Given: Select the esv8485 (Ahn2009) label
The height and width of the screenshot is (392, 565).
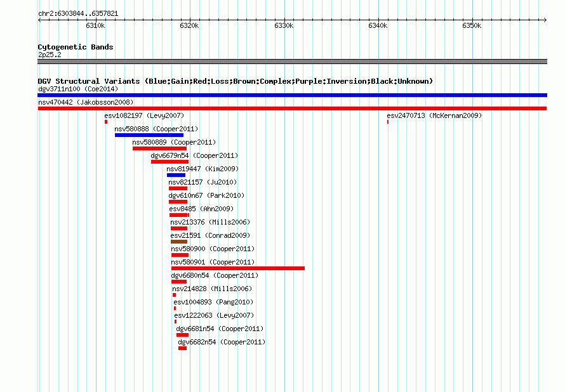Looking at the screenshot, I should coord(201,209).
